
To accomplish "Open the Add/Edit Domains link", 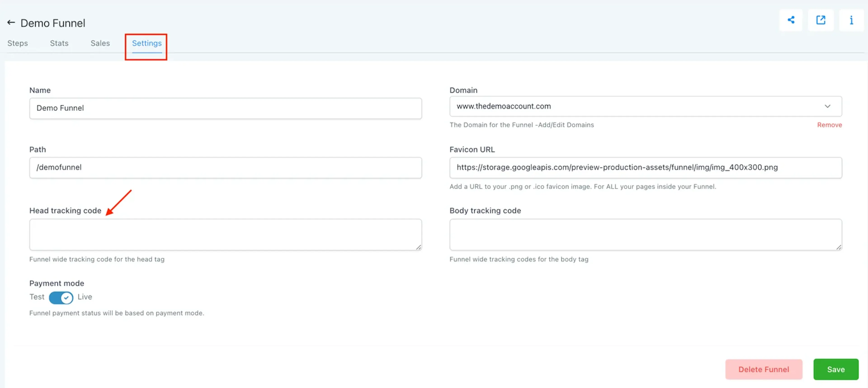I will click(566, 125).
